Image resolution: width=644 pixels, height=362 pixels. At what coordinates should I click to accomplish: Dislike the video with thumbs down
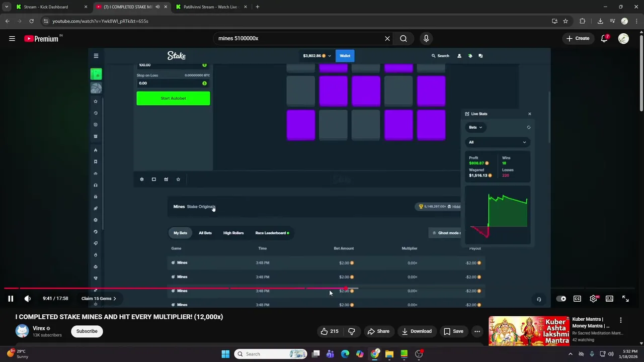[352, 331]
